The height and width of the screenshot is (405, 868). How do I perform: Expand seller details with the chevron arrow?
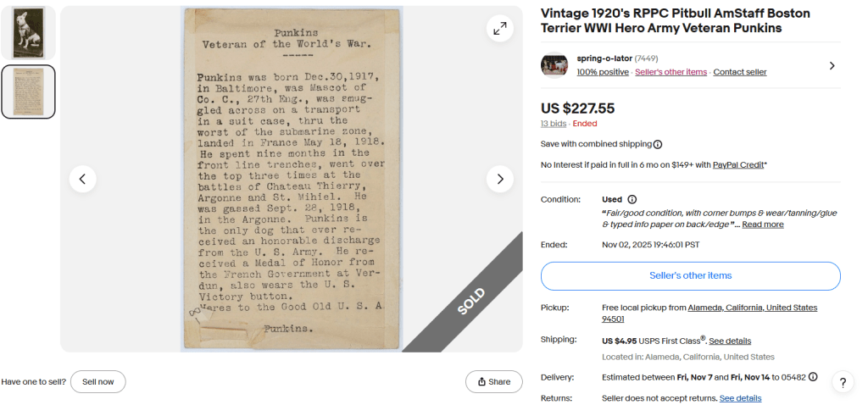(832, 66)
